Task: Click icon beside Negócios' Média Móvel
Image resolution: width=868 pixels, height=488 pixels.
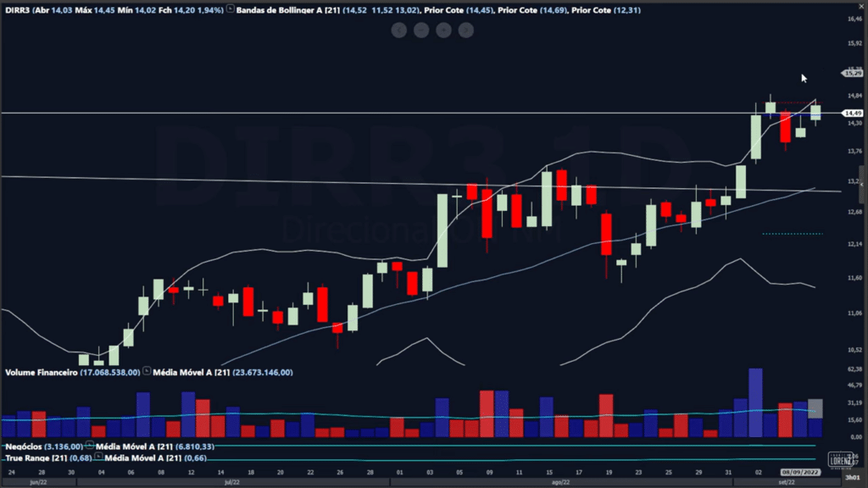Action: (91, 446)
